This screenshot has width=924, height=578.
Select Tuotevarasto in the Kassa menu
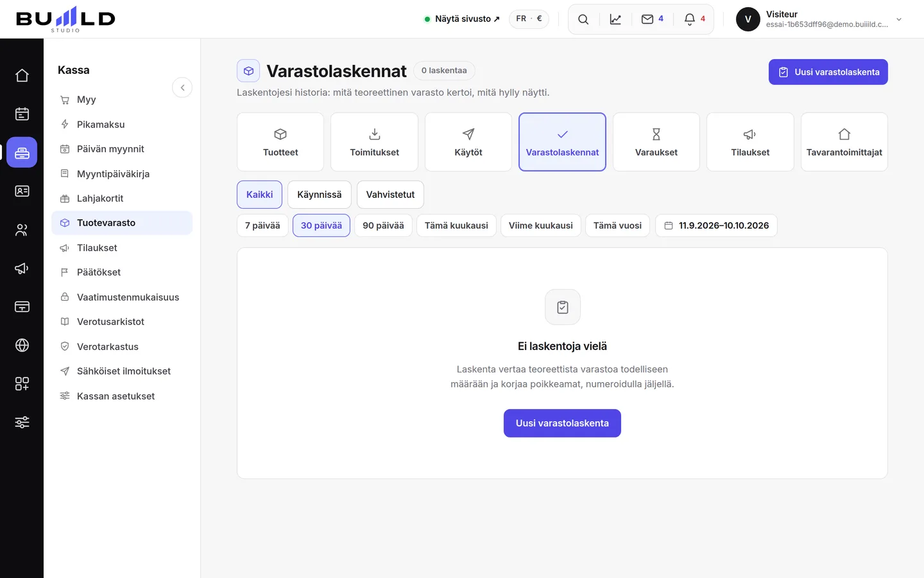[122, 223]
